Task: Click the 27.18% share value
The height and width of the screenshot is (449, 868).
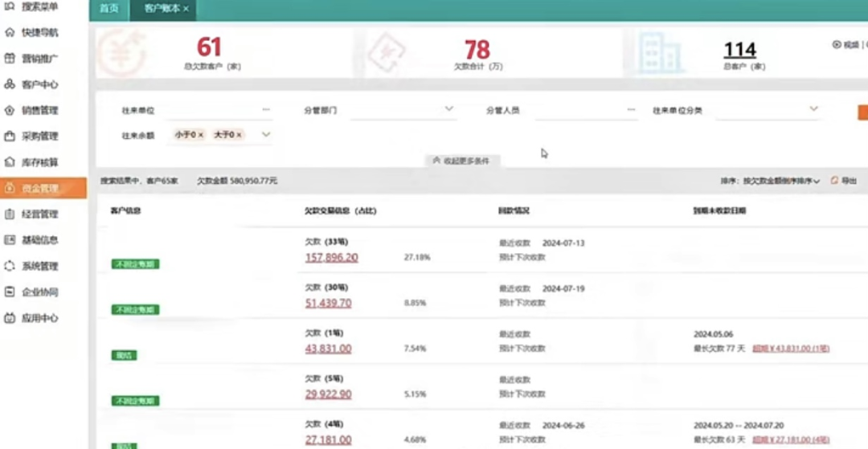Action: tap(417, 258)
